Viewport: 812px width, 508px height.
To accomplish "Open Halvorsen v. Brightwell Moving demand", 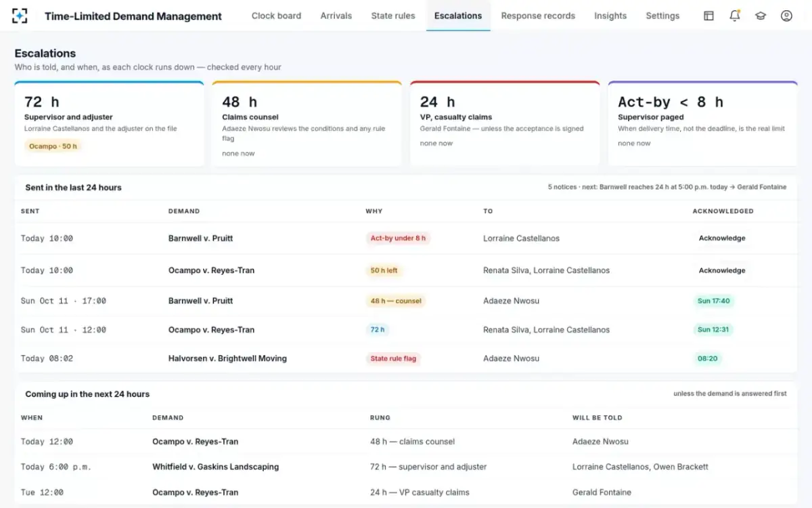I will (227, 358).
